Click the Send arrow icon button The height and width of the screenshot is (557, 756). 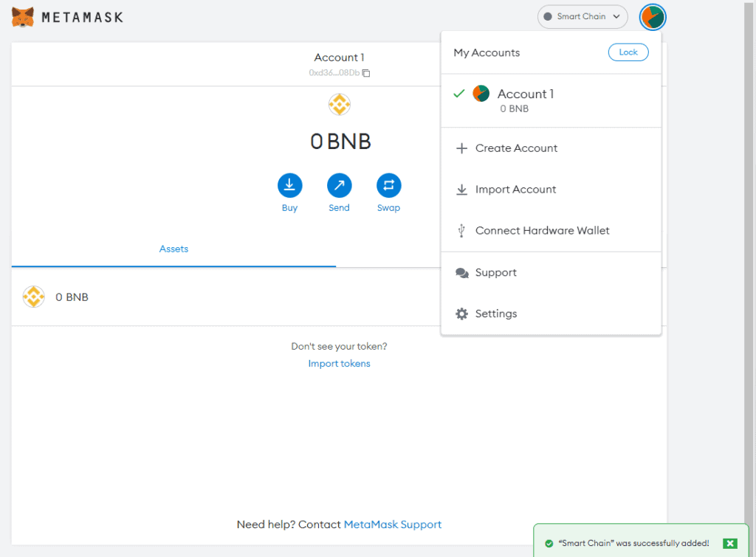(x=340, y=185)
